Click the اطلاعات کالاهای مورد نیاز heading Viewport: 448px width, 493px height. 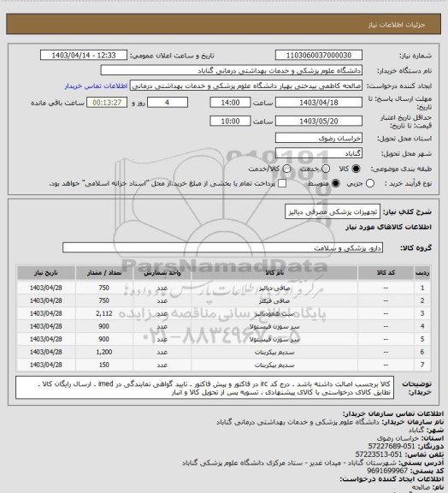[x=388, y=227]
